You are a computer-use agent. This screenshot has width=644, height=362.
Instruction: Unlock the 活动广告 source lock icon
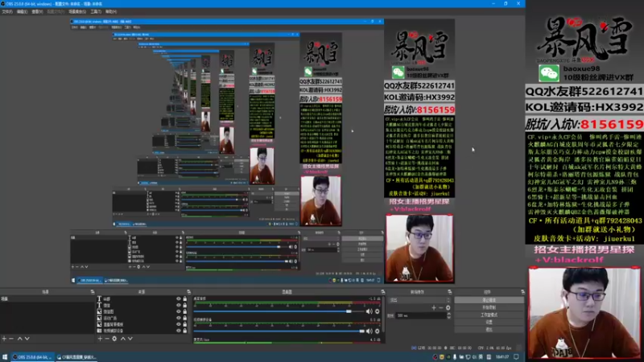185,318
